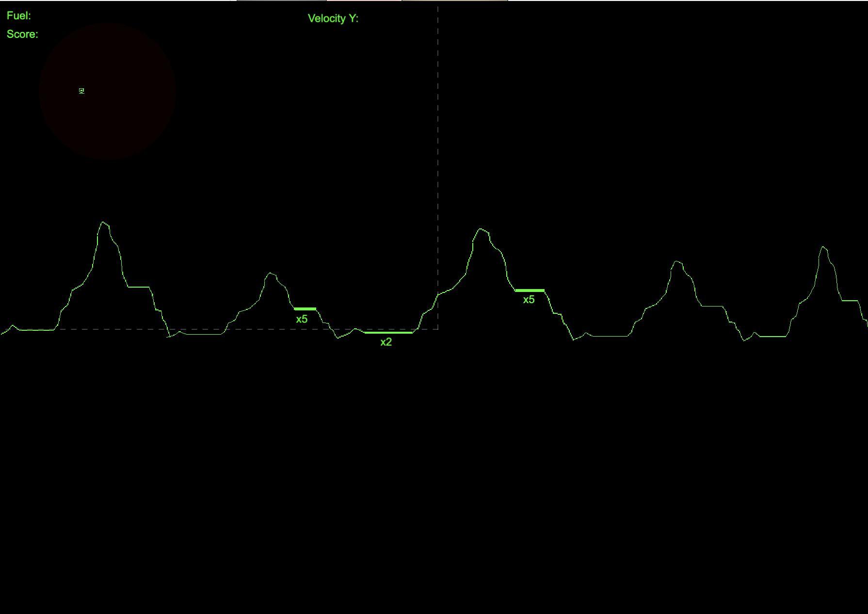Click the Score indicator label
This screenshot has height=614, width=868.
point(21,34)
